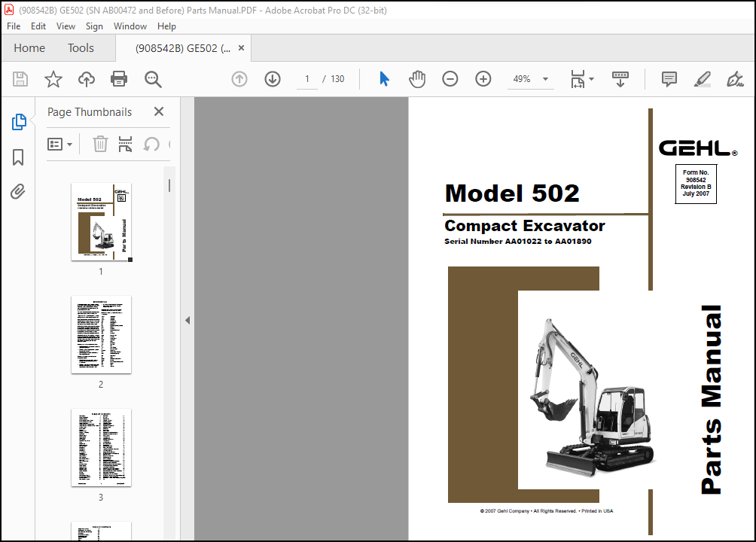This screenshot has width=756, height=542.
Task: Expand fit page tool dropdown arrow
Action: coord(592,79)
